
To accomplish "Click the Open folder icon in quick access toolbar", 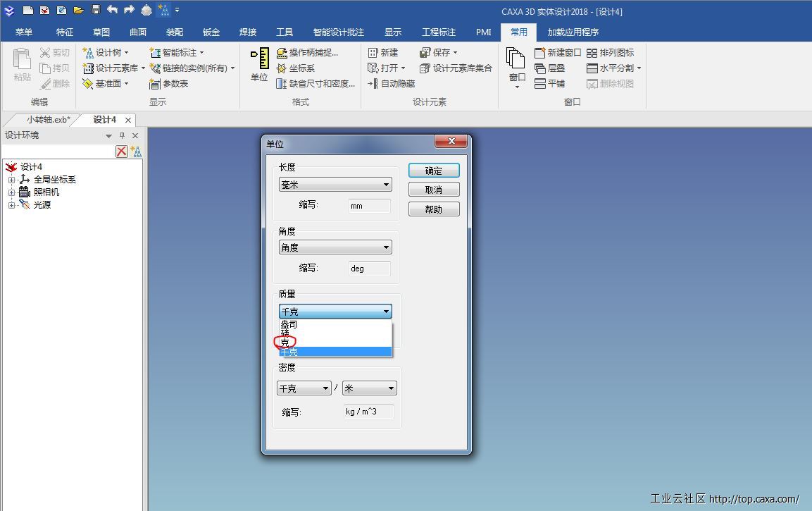I will pos(78,10).
